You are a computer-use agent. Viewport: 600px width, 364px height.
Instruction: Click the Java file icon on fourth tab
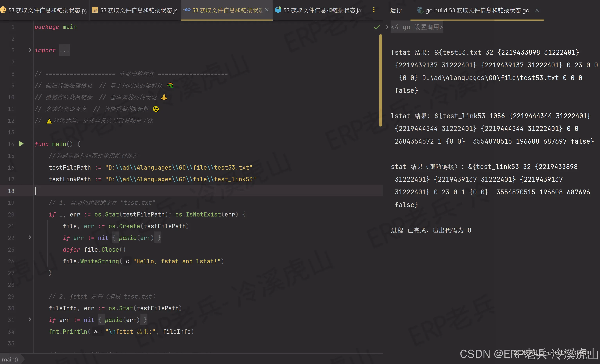click(278, 10)
